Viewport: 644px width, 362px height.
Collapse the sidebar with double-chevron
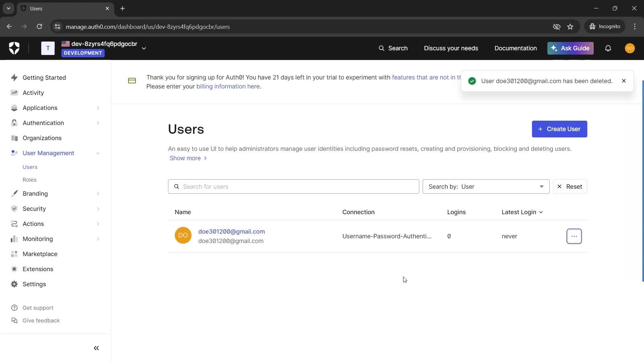tap(96, 348)
